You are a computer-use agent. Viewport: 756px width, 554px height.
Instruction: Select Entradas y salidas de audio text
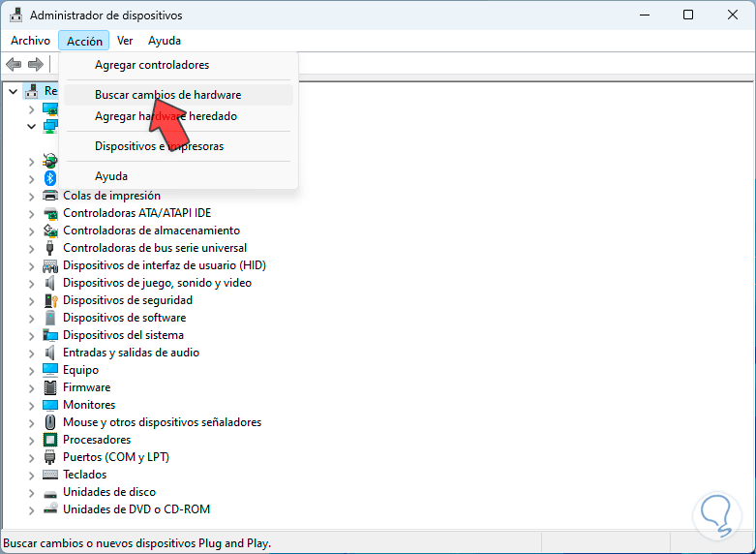[x=131, y=353]
